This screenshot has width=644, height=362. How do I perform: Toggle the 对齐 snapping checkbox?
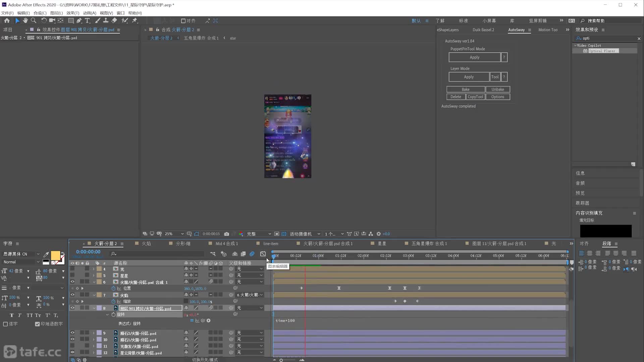tap(183, 21)
